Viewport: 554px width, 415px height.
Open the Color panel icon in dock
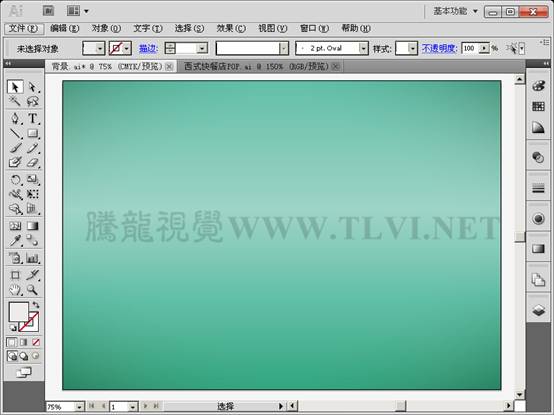coord(538,85)
